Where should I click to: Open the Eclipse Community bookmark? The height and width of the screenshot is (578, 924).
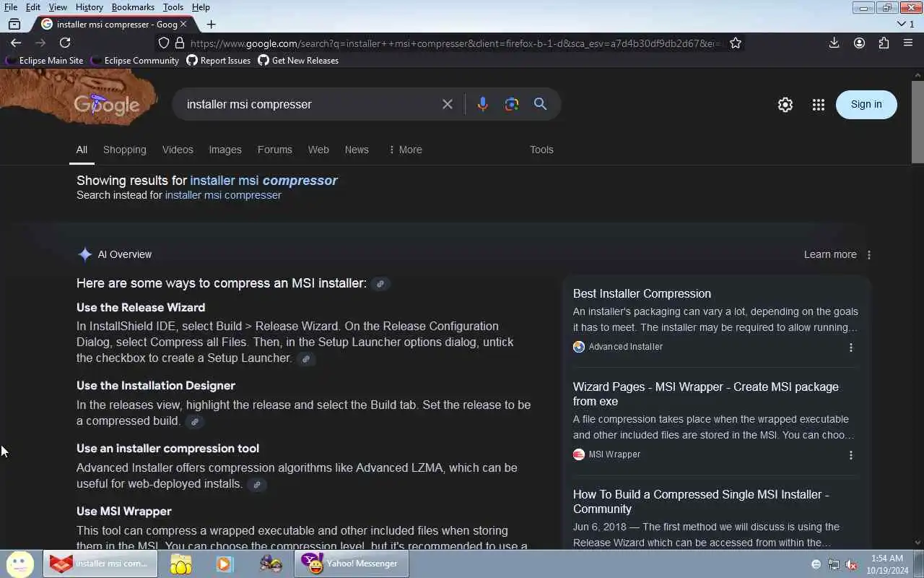135,61
